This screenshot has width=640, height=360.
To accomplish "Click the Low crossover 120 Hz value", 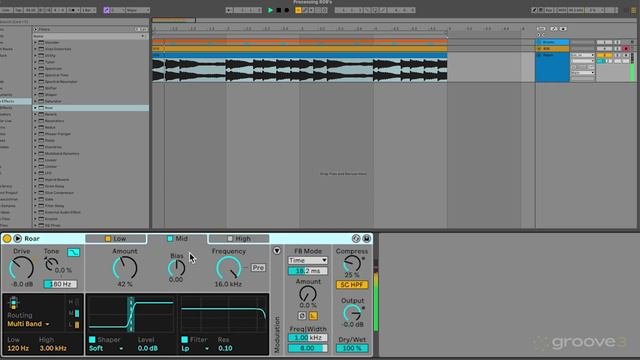I will click(x=18, y=348).
